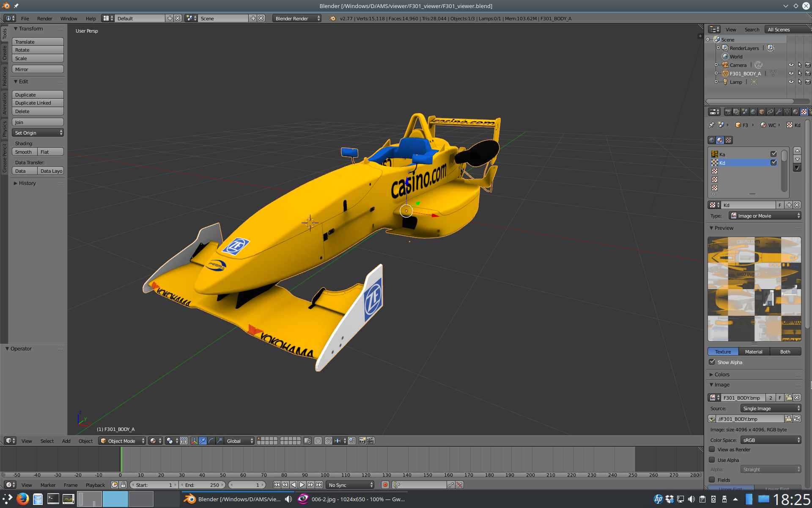
Task: Pin the properties context with pushpin
Action: point(711,125)
